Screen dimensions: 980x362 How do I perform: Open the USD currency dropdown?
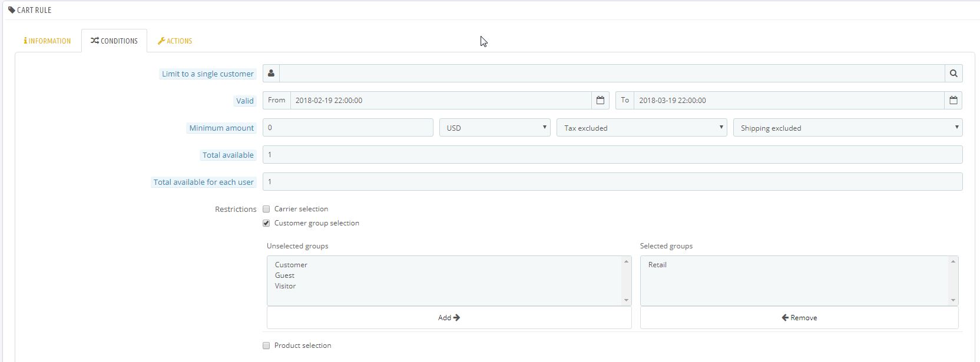tap(495, 128)
